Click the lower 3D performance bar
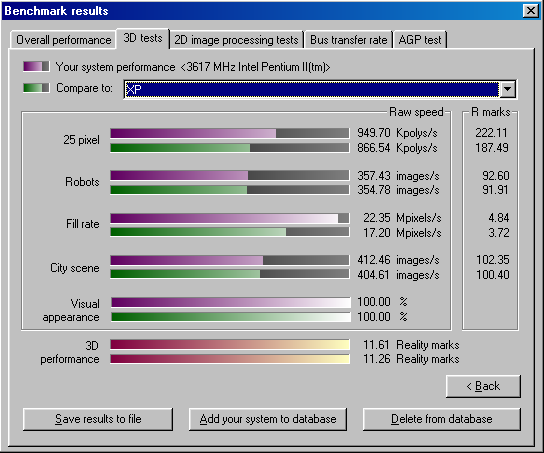 pyautogui.click(x=230, y=359)
